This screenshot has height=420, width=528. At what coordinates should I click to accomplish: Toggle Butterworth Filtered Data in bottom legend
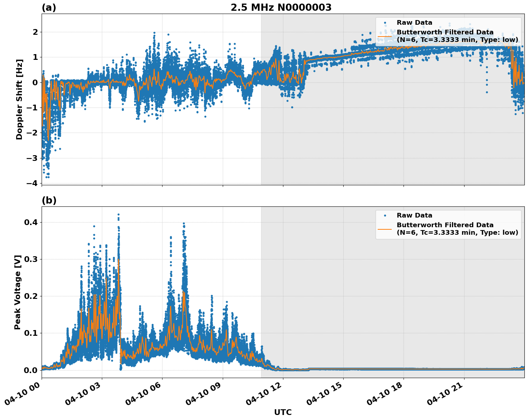(445, 225)
